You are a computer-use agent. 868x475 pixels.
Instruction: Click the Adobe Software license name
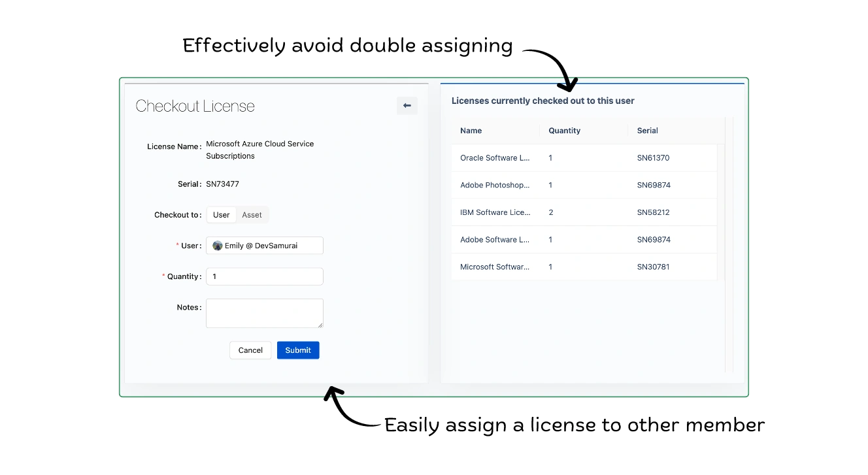coord(495,240)
